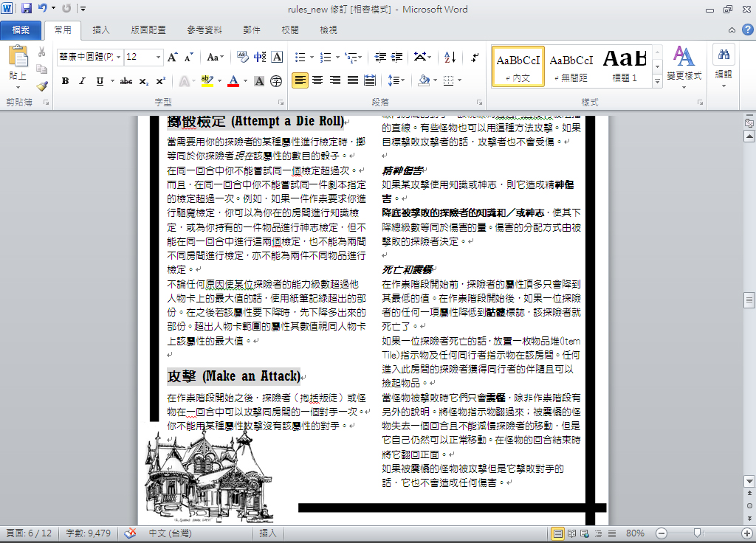
Task: Clear formatting with the eraser A icon
Action: click(242, 58)
